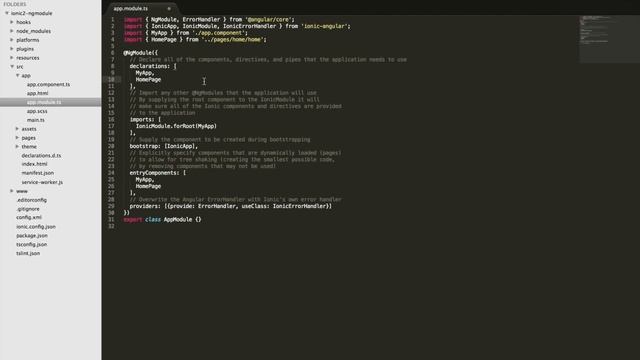Screen dimensions: 640x360
Task: Open config.xml file
Action: 29,218
